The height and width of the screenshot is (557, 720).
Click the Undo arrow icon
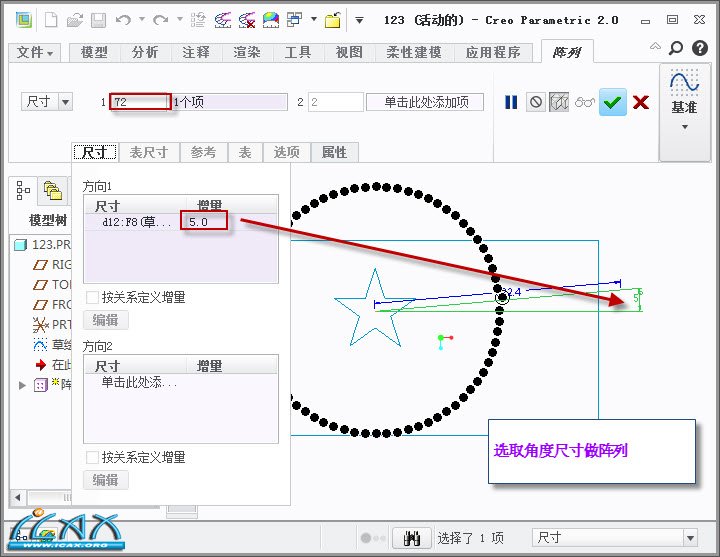click(x=123, y=20)
